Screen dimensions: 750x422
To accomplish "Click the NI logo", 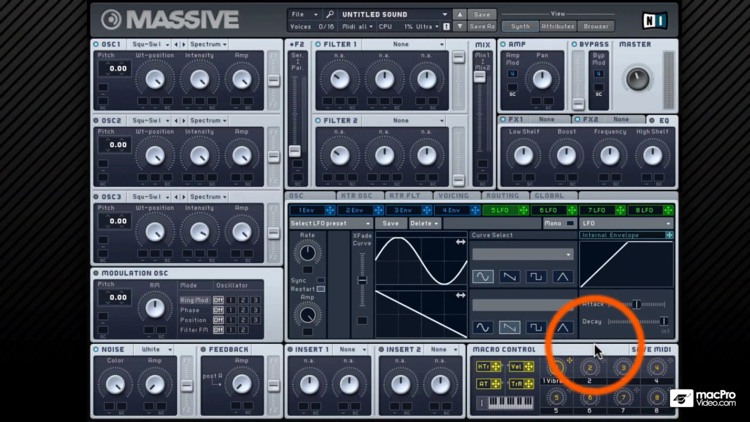I will (655, 20).
